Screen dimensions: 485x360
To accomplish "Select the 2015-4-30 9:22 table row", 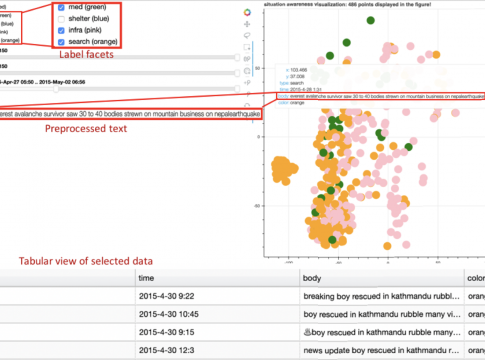I will (x=242, y=296).
